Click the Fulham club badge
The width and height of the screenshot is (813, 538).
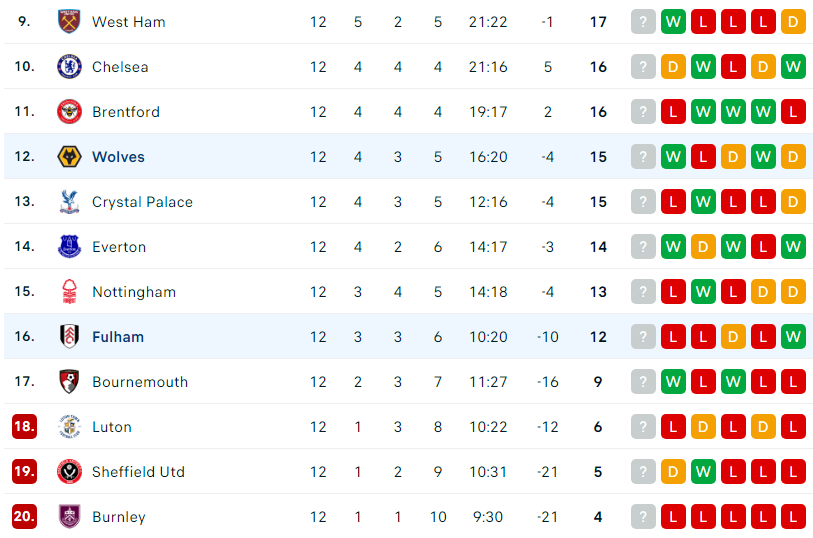[x=69, y=336]
